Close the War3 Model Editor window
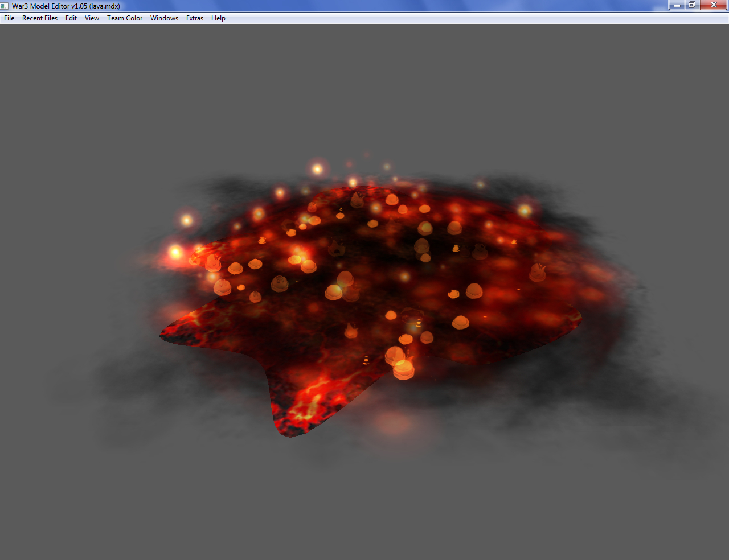Screen dimensions: 729x560 pyautogui.click(x=714, y=5)
